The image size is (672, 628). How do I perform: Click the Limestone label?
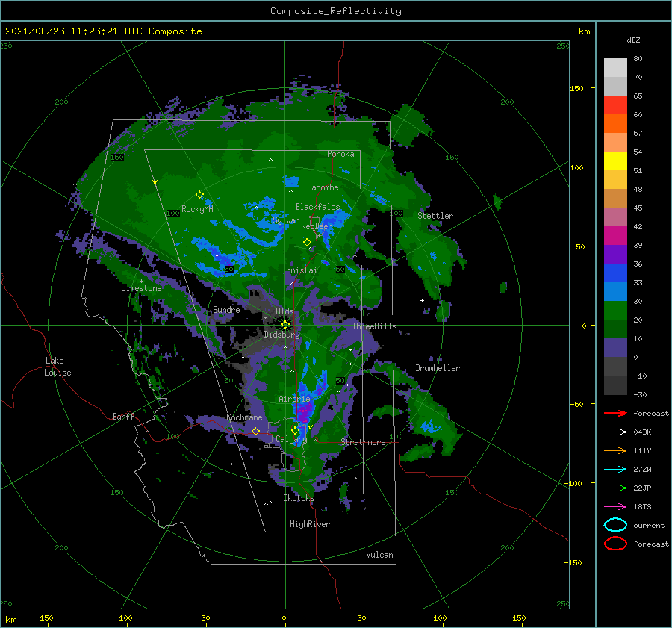tap(141, 288)
